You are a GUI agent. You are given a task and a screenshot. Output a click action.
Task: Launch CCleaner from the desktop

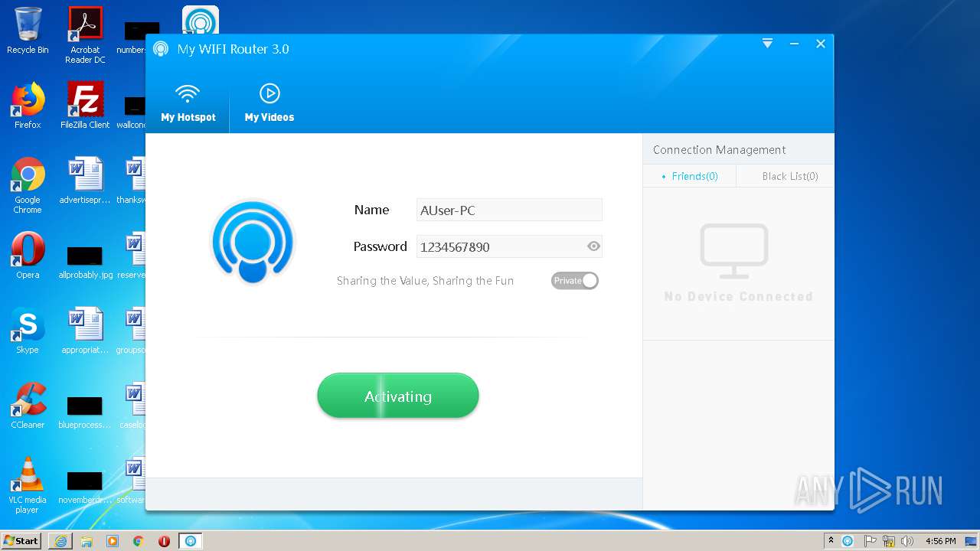[x=28, y=406]
